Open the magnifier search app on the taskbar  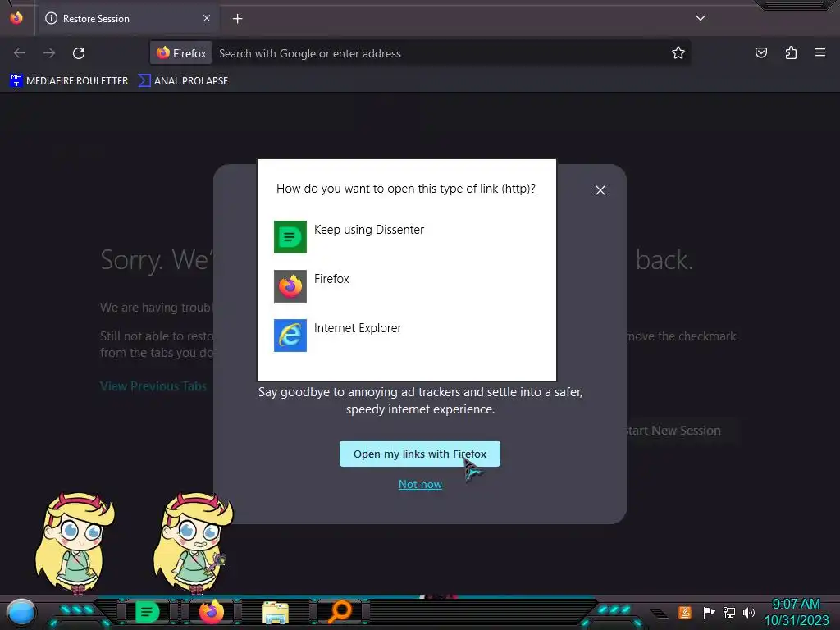tap(340, 612)
